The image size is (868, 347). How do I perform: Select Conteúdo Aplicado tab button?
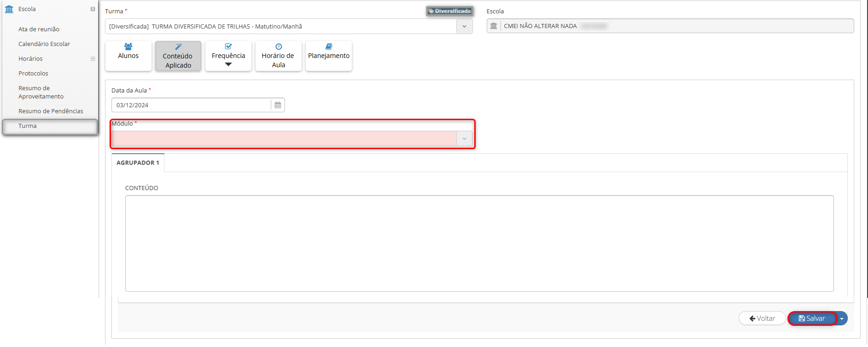pos(178,56)
